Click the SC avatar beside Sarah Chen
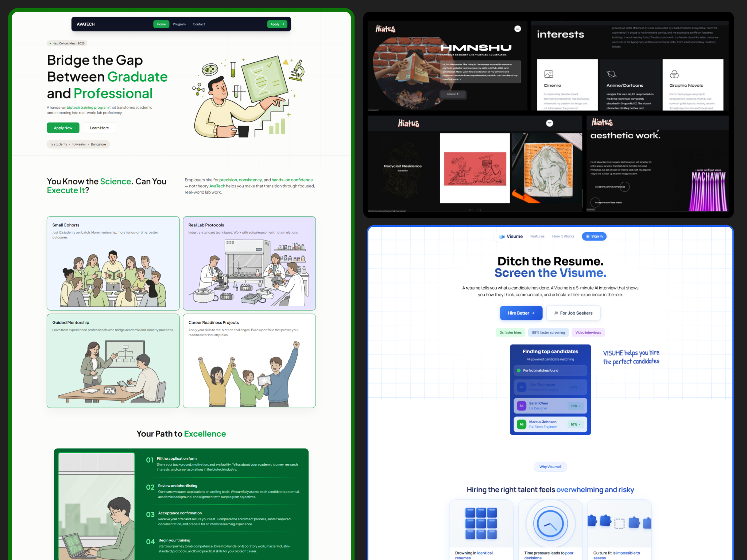This screenshot has height=560, width=747. (521, 406)
